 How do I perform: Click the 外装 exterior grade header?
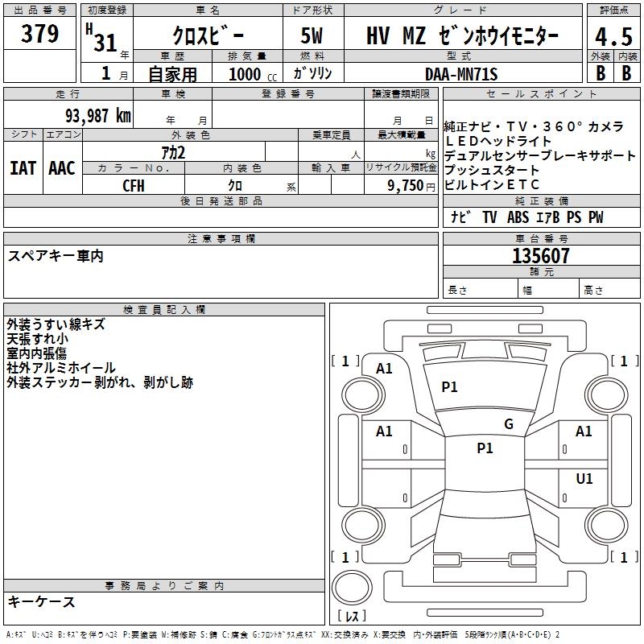pos(600,56)
